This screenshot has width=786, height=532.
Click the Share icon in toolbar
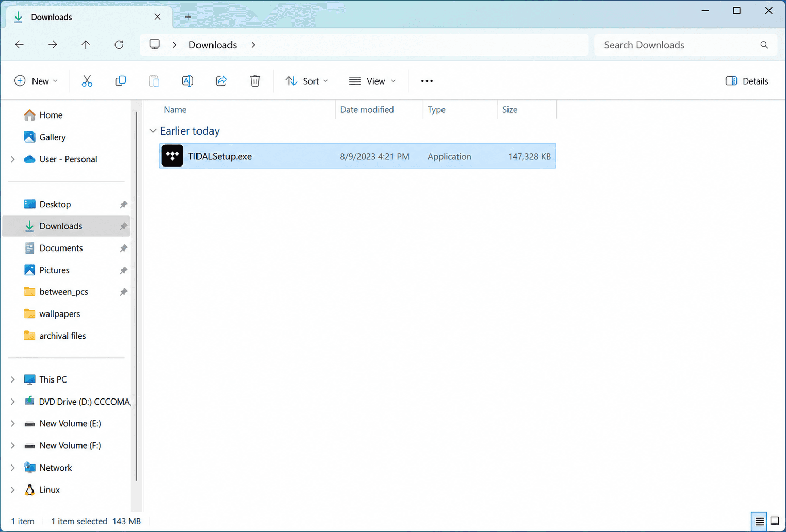click(221, 81)
